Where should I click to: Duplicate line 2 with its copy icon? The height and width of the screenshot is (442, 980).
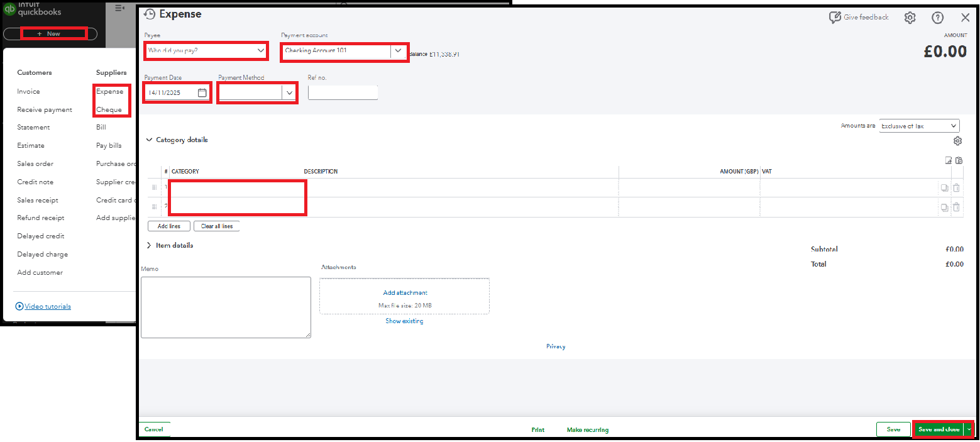944,207
